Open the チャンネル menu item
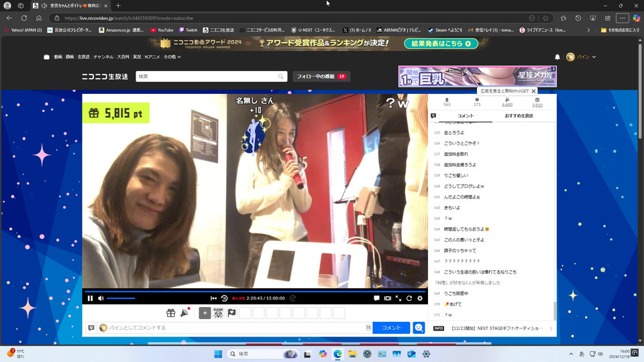This screenshot has height=362, width=644. pyautogui.click(x=103, y=57)
